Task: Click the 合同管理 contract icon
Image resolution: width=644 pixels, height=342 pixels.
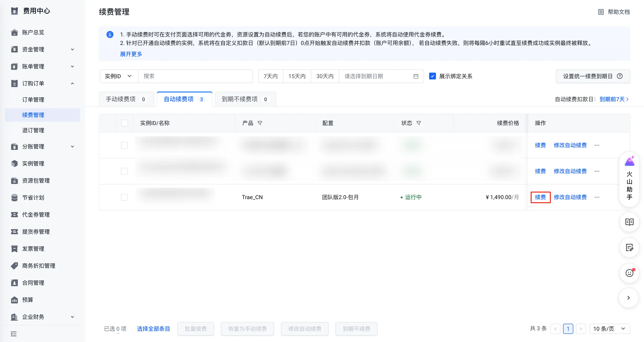Action: pyautogui.click(x=14, y=283)
